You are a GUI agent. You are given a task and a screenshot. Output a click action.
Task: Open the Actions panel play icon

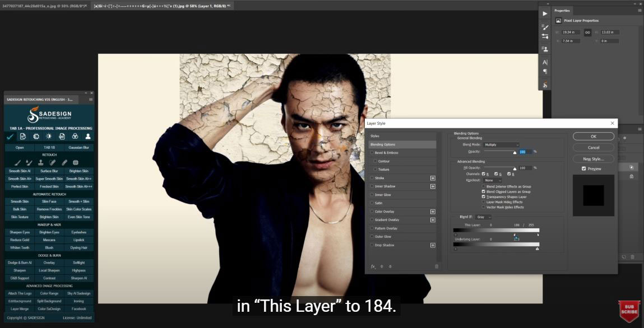(x=545, y=13)
